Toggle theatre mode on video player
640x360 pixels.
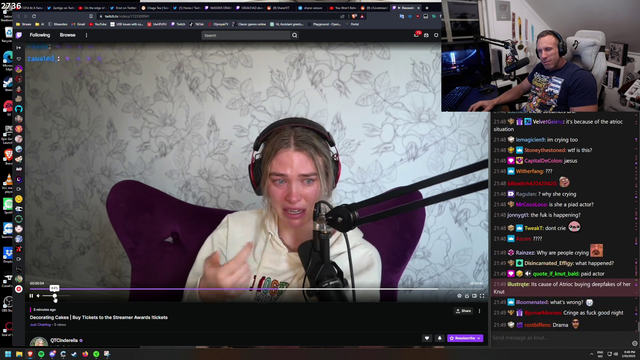click(x=474, y=296)
